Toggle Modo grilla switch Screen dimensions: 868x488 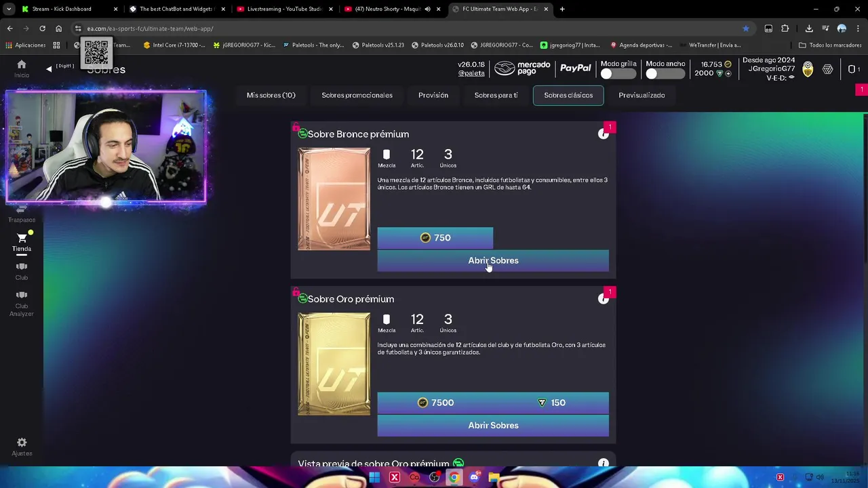click(617, 74)
